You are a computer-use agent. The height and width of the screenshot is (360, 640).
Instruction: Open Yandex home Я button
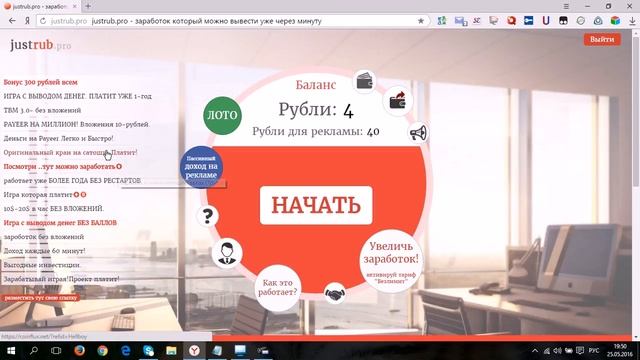(27, 21)
